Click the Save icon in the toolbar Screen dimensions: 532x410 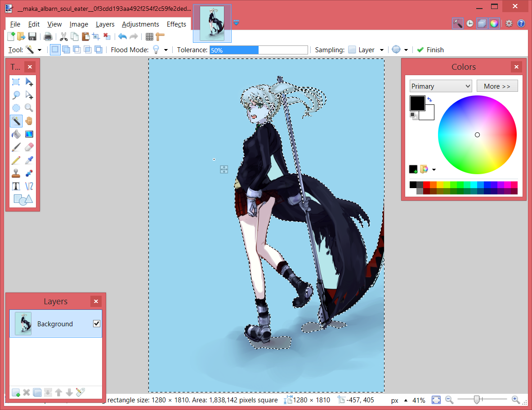[x=32, y=36]
